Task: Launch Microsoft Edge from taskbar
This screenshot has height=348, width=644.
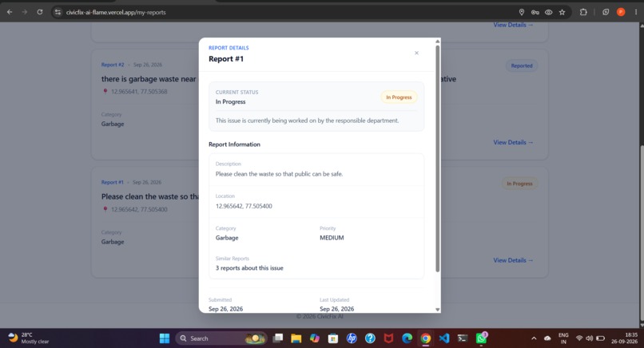Action: [x=407, y=338]
